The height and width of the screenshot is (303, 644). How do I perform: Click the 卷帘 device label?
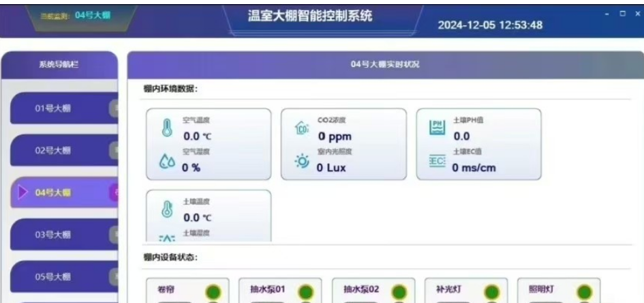click(x=166, y=289)
